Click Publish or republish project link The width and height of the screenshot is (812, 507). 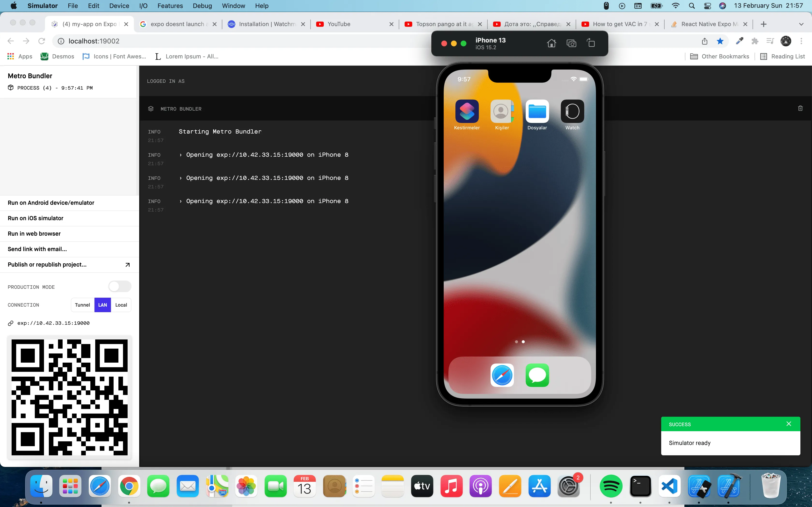point(47,265)
